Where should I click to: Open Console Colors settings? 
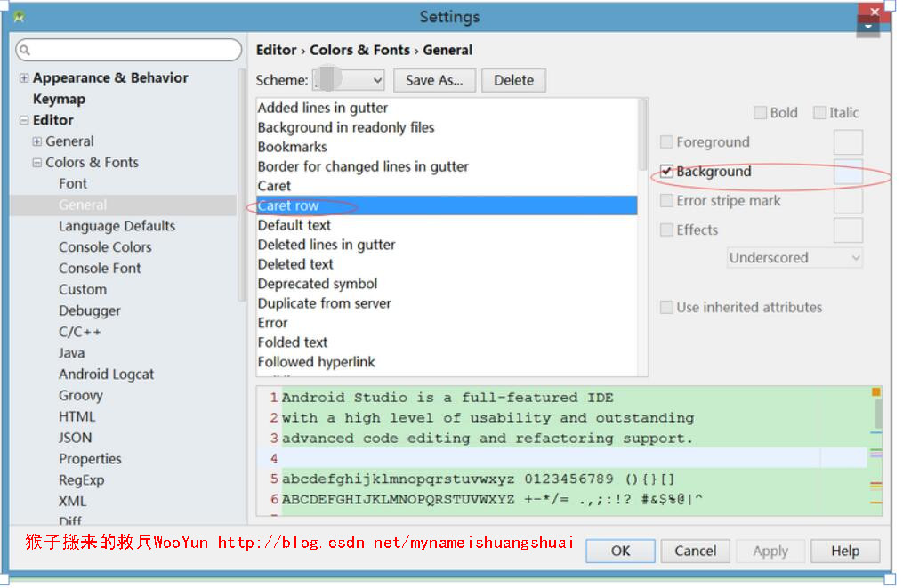105,247
